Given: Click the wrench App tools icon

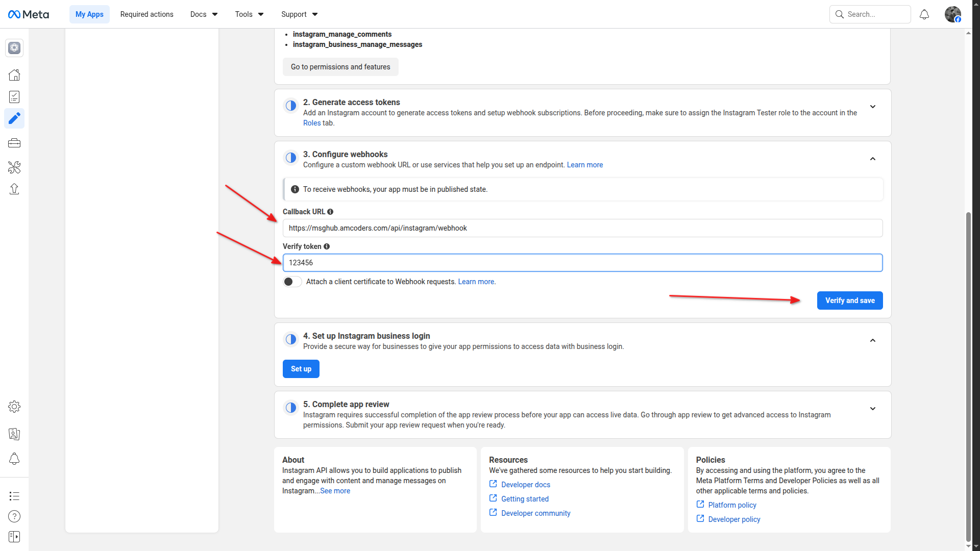Looking at the screenshot, I should [14, 167].
